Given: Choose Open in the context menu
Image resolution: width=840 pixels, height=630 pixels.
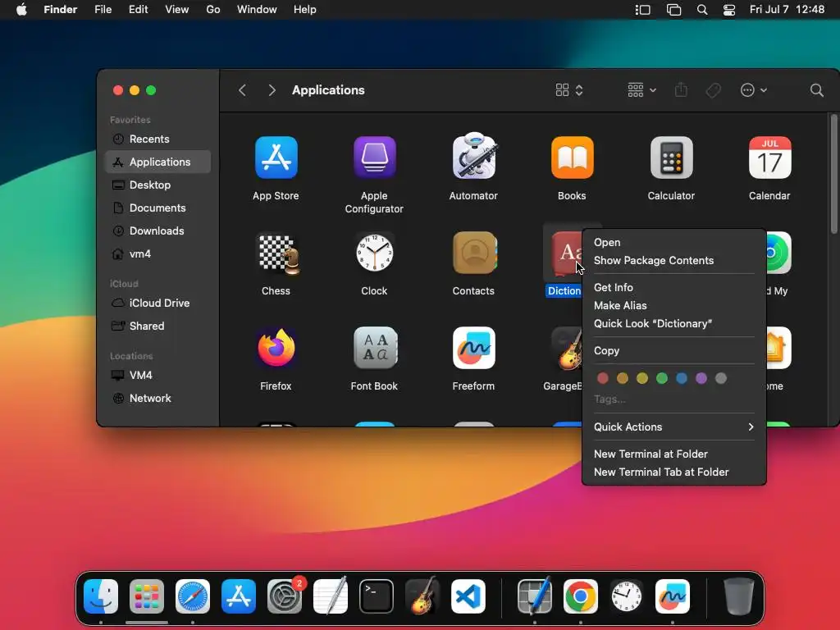Looking at the screenshot, I should (674, 242).
